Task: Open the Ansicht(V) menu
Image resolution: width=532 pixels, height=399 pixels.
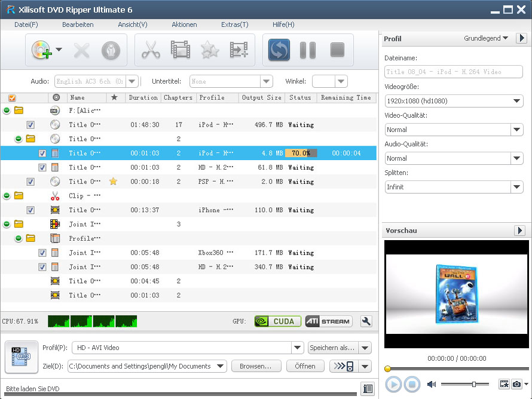Action: coord(133,24)
